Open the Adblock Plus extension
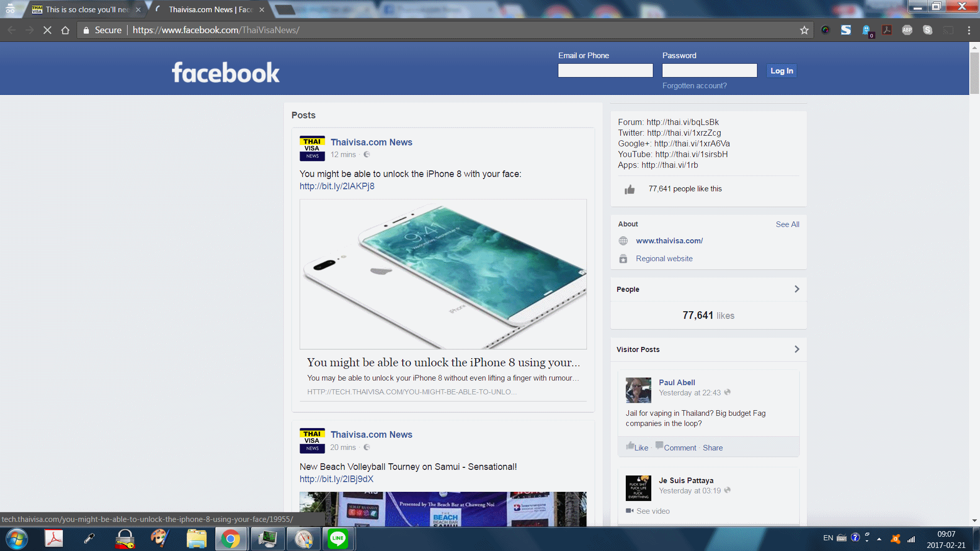This screenshot has height=551, width=980. [907, 30]
